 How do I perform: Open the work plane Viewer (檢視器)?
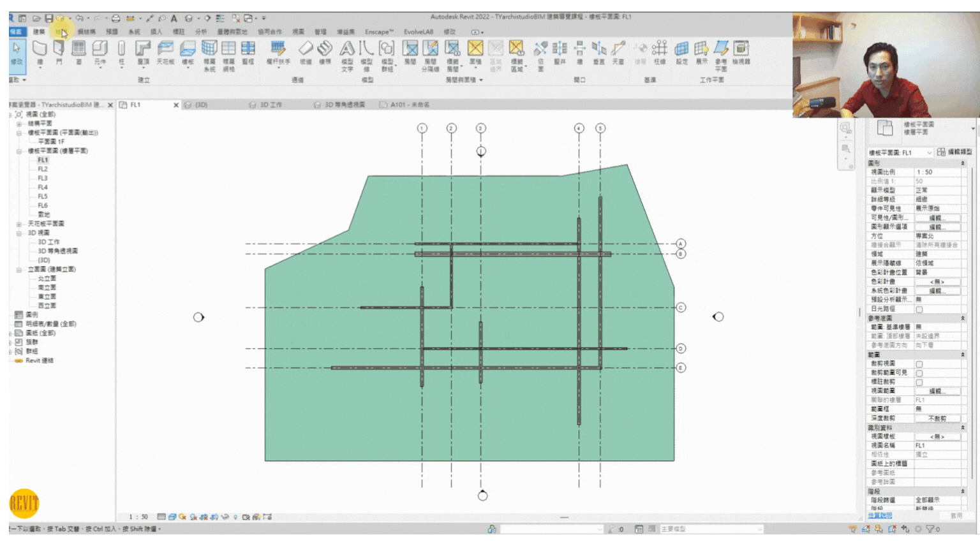(741, 52)
